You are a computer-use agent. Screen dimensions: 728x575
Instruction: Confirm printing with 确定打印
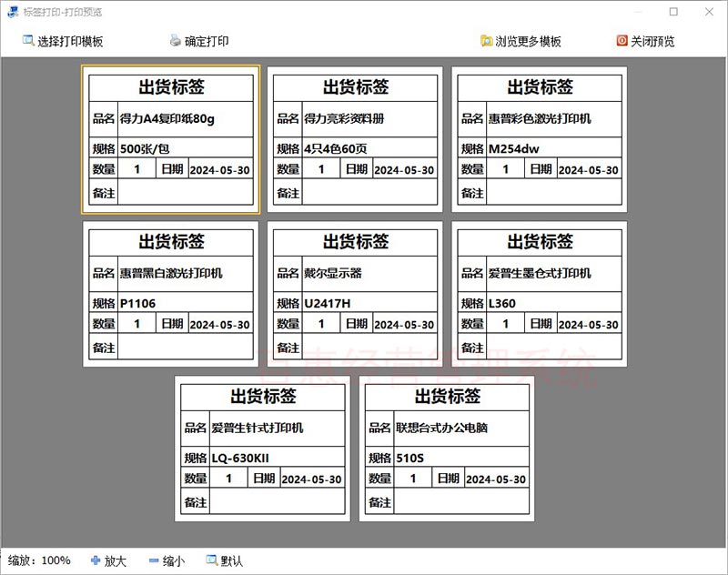pos(207,42)
